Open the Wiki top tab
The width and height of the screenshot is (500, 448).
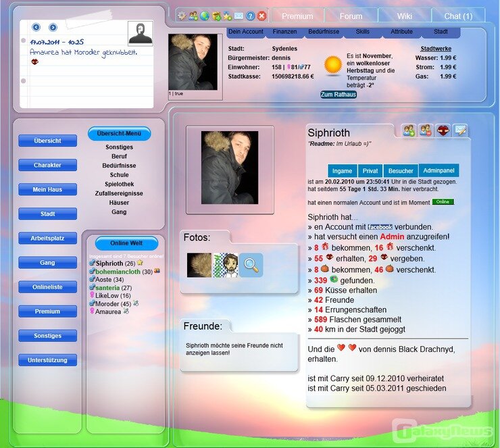[x=404, y=16]
